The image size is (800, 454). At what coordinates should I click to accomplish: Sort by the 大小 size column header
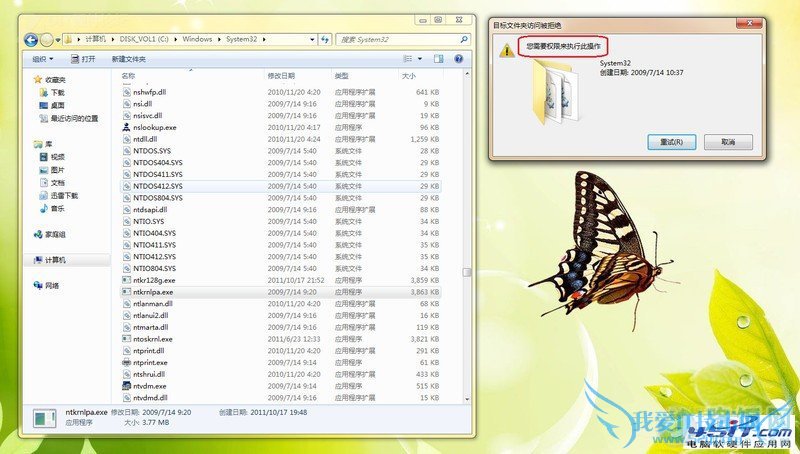coord(420,75)
